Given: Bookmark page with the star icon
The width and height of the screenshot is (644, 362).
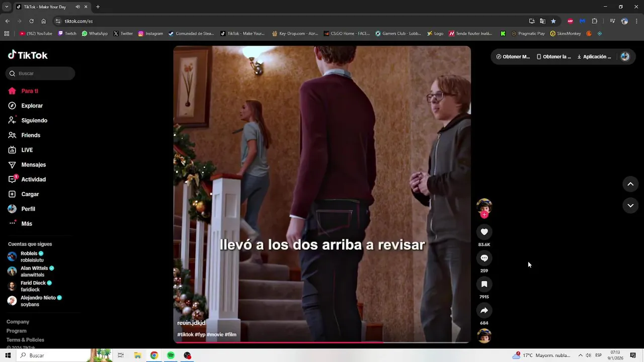Looking at the screenshot, I should (x=553, y=21).
